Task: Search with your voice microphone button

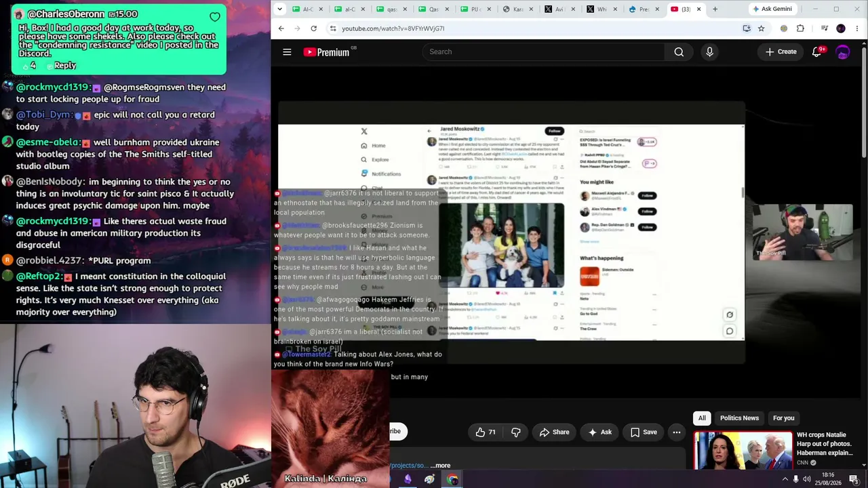Action: tap(709, 52)
